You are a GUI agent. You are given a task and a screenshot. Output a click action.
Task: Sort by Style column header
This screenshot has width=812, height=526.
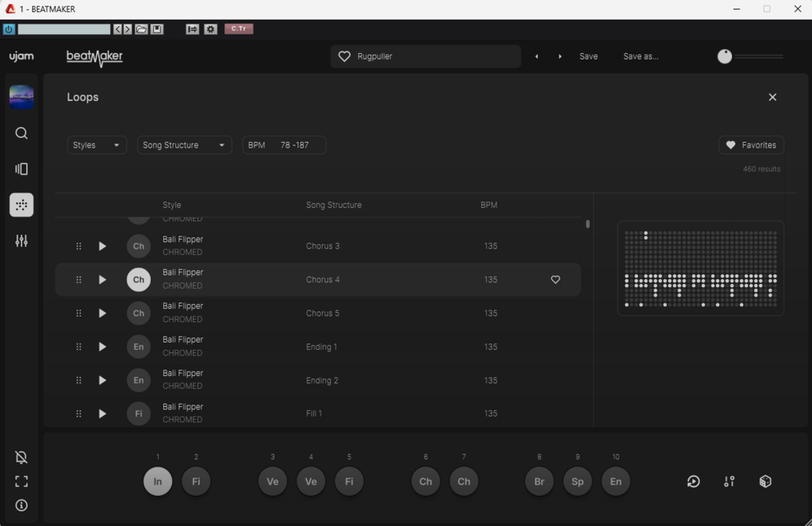click(171, 205)
